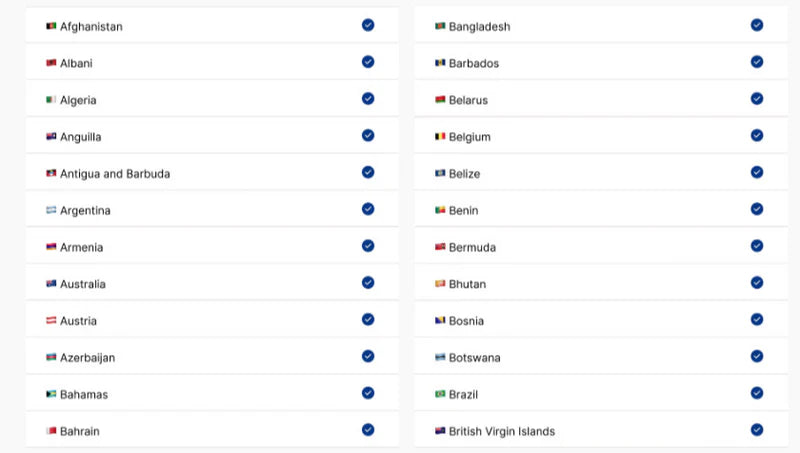800x453 pixels.
Task: Click the Bosnia country name
Action: (x=466, y=321)
